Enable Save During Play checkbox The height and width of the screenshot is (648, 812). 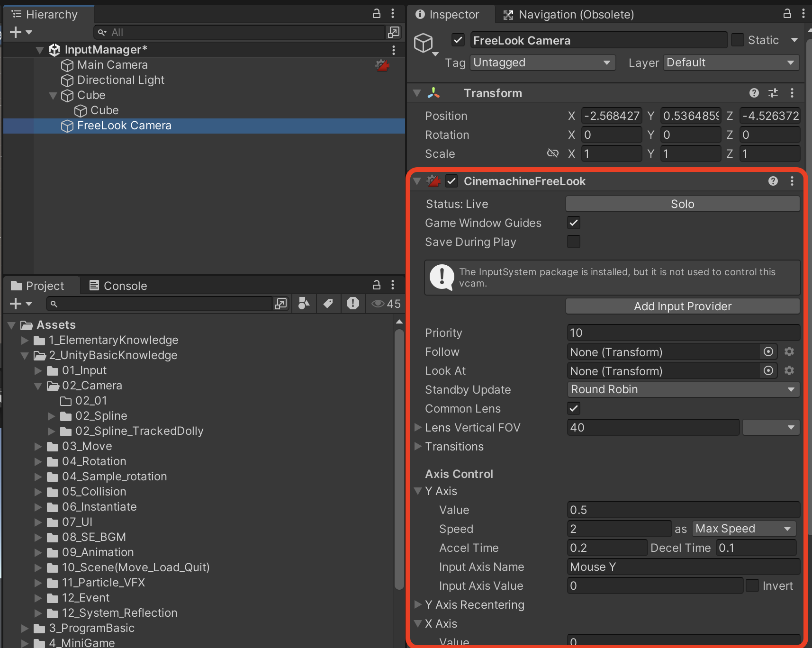coord(573,242)
